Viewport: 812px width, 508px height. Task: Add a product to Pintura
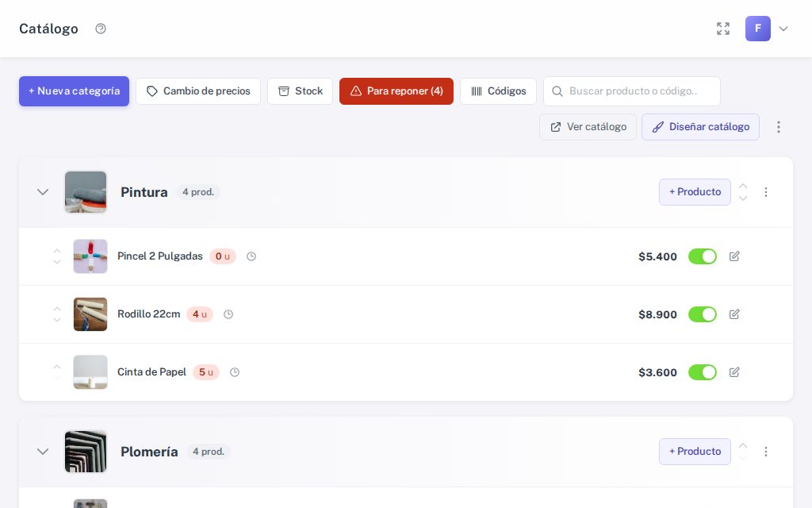point(695,192)
